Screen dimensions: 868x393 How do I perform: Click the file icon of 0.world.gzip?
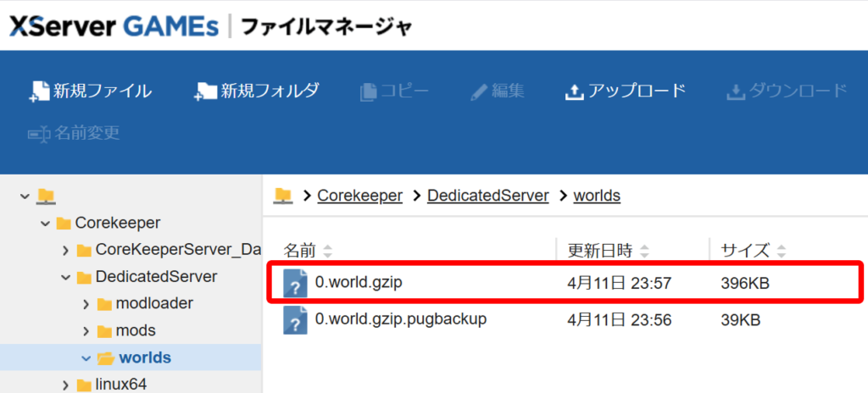295,283
